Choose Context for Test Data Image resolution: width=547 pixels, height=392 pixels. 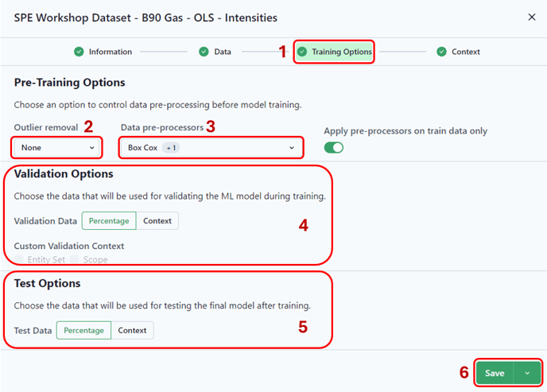(x=132, y=330)
